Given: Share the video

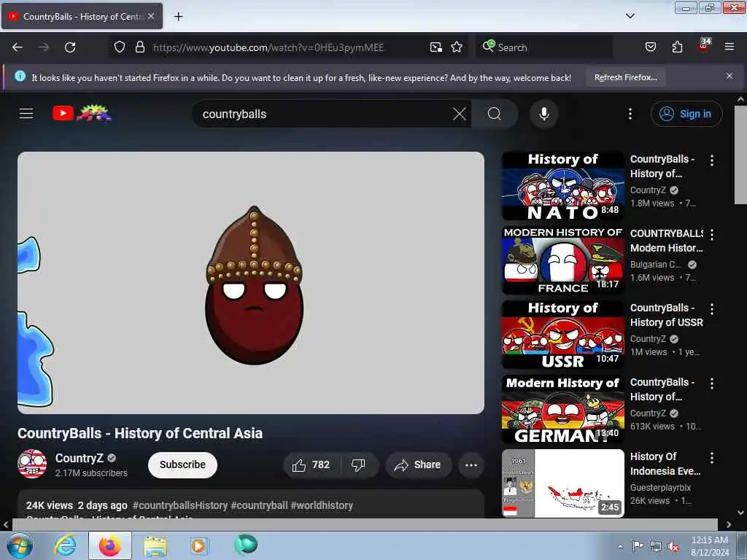Looking at the screenshot, I should (x=418, y=464).
